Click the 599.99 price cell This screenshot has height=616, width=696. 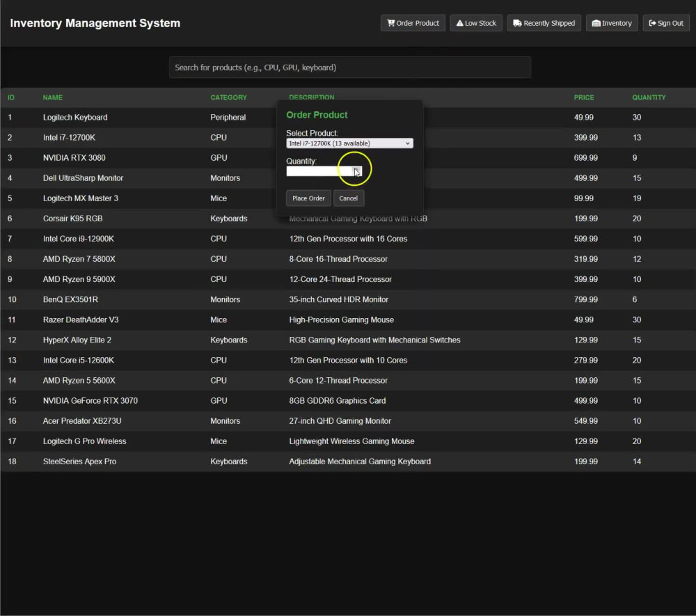coord(585,239)
